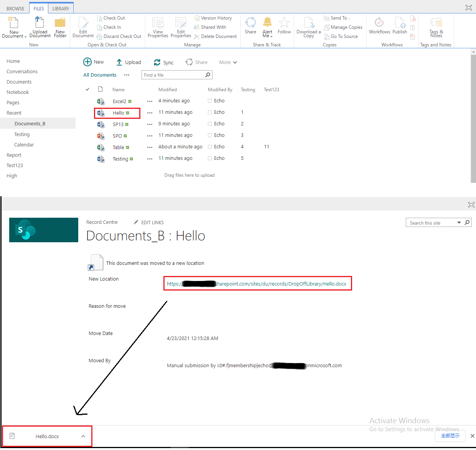
Task: Open Version History from the ribbon
Action: click(x=197, y=18)
